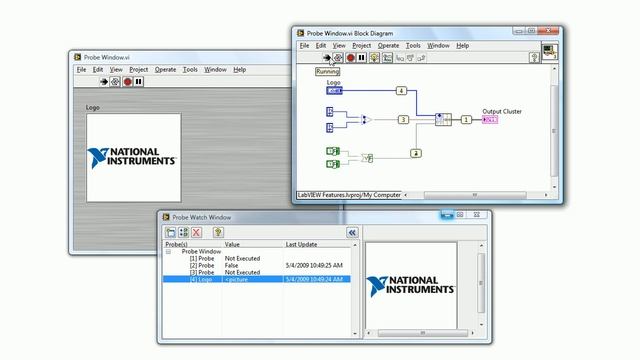Pause execution in the Block Diagram toolbar
The width and height of the screenshot is (640, 360).
coord(361,58)
